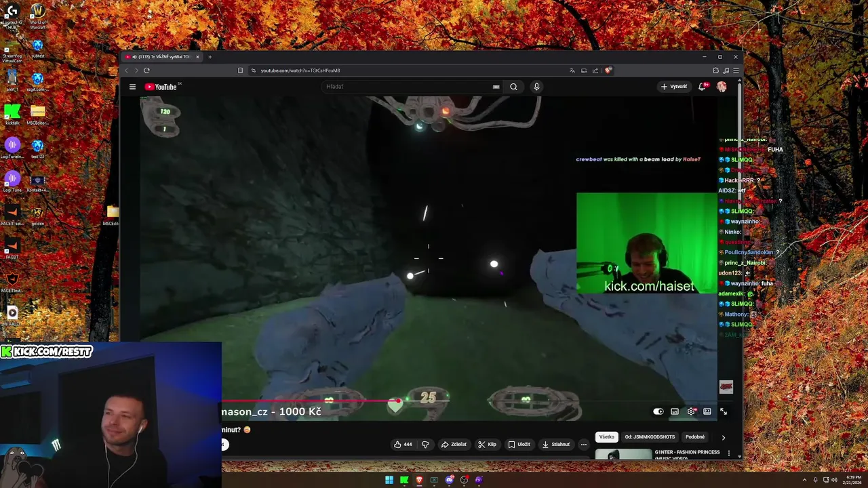Dislike the video with thumbs down

point(425,445)
